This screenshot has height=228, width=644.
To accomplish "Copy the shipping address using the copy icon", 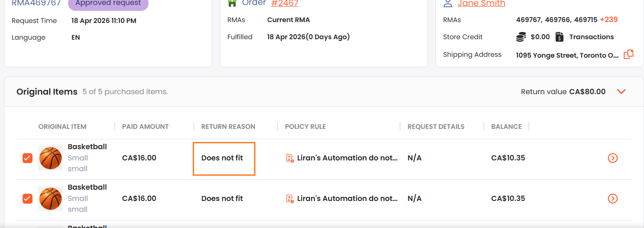I will pos(628,55).
